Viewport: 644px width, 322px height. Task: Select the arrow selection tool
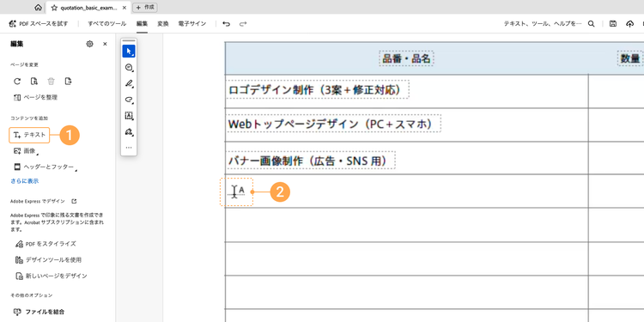pos(129,52)
